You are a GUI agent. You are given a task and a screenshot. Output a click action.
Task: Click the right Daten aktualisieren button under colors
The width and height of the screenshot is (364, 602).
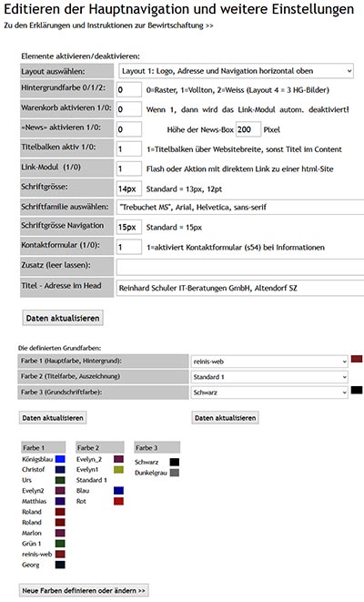point(225,418)
